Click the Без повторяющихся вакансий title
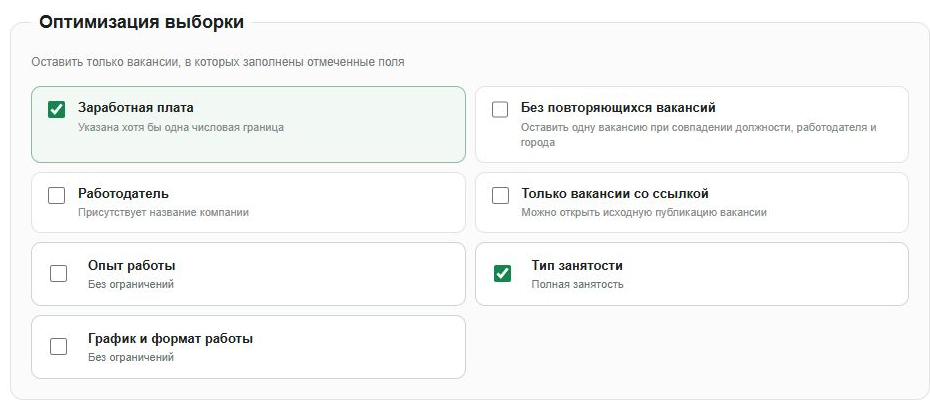This screenshot has width=930, height=410. click(x=618, y=108)
